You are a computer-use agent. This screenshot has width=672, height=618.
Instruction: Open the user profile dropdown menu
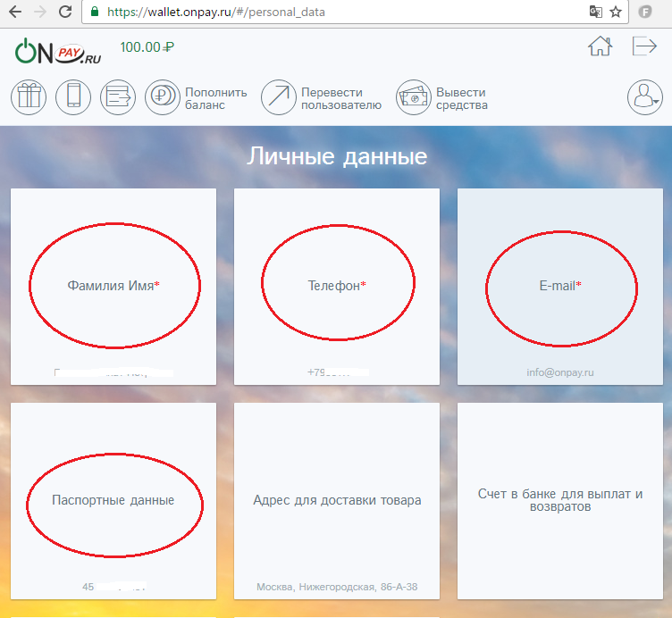pos(645,96)
